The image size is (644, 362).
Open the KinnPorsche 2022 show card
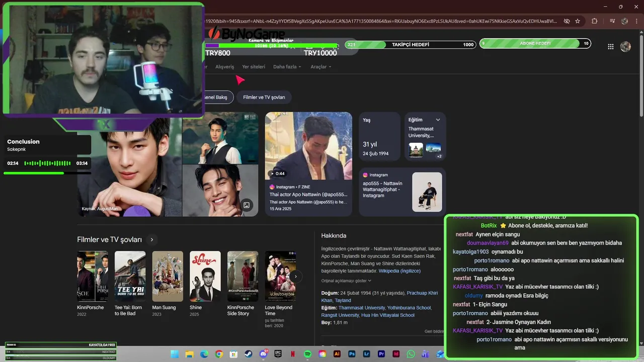pos(92,284)
